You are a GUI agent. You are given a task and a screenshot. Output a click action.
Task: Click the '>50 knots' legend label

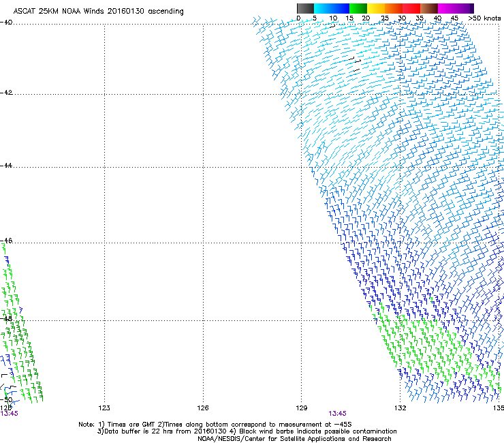[x=484, y=18]
